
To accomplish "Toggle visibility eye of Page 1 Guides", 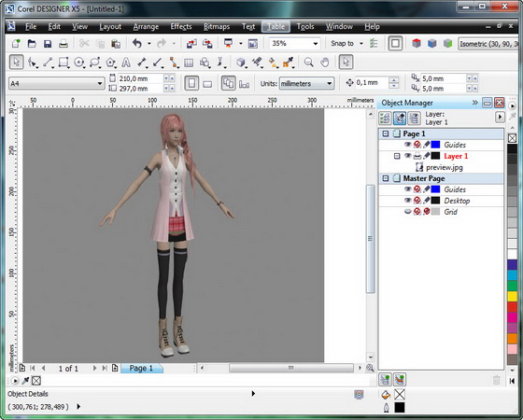I will [x=407, y=145].
